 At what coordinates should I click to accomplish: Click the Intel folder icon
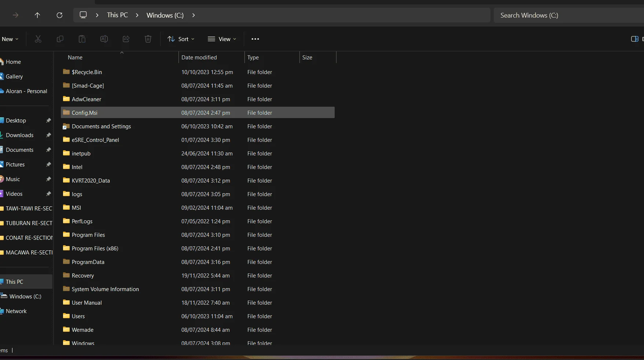tap(66, 167)
